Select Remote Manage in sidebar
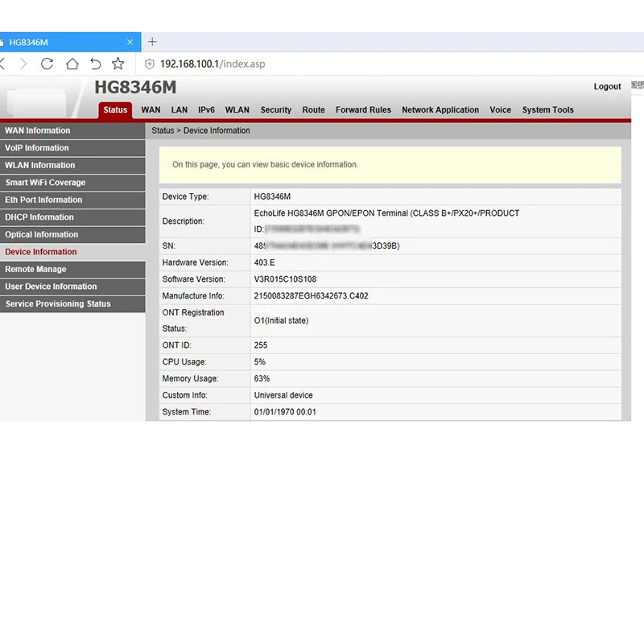Viewport: 644px width, 644px height. [x=72, y=269]
